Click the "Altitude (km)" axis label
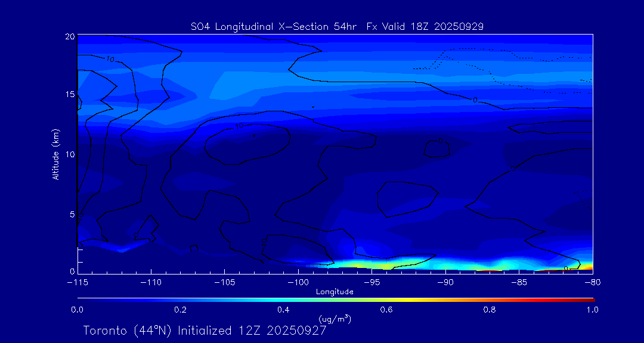The width and height of the screenshot is (644, 343). click(x=56, y=154)
